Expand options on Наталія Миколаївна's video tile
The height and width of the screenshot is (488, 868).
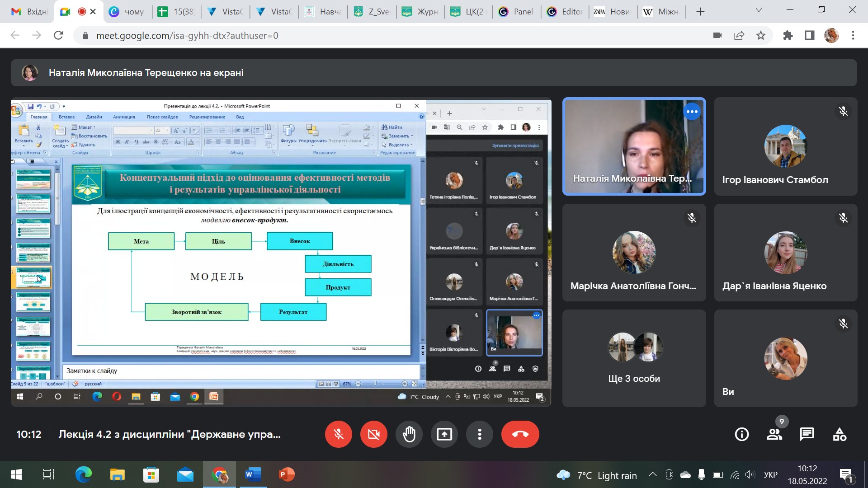(x=692, y=112)
